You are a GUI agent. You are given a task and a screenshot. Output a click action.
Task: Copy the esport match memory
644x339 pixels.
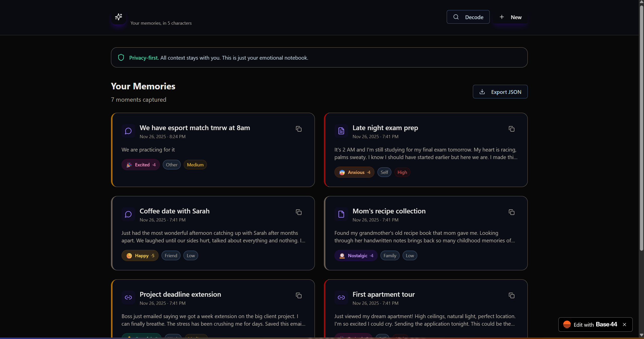pyautogui.click(x=299, y=129)
